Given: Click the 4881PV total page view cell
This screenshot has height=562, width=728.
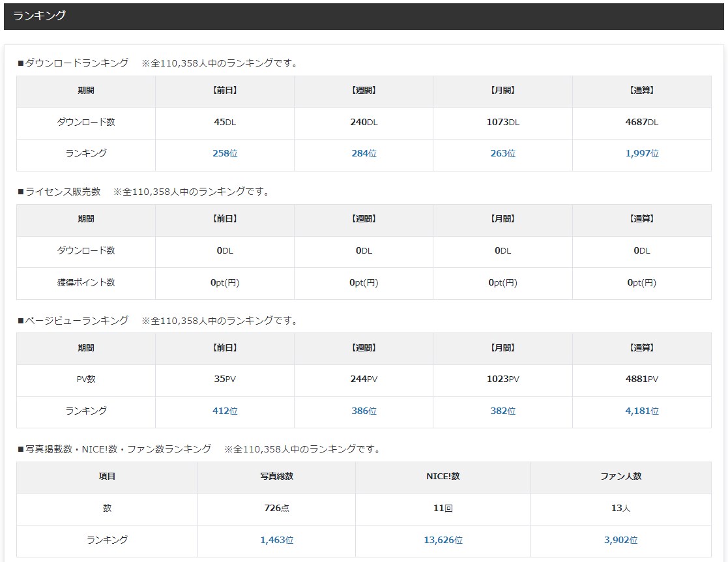Looking at the screenshot, I should tap(641, 379).
